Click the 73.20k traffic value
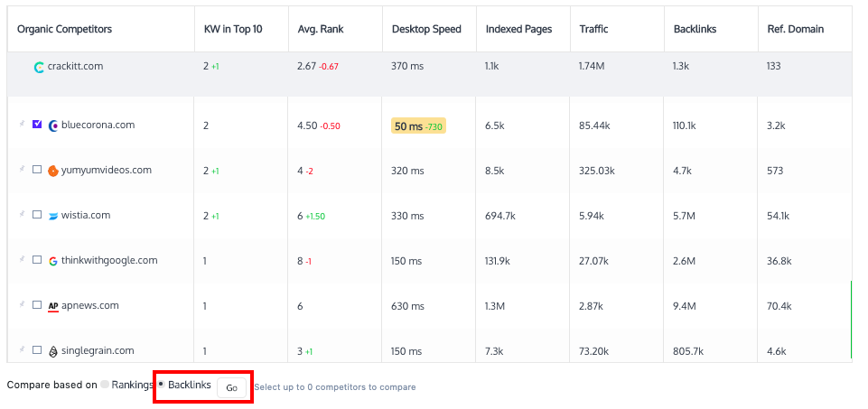868x409 pixels. coord(594,351)
